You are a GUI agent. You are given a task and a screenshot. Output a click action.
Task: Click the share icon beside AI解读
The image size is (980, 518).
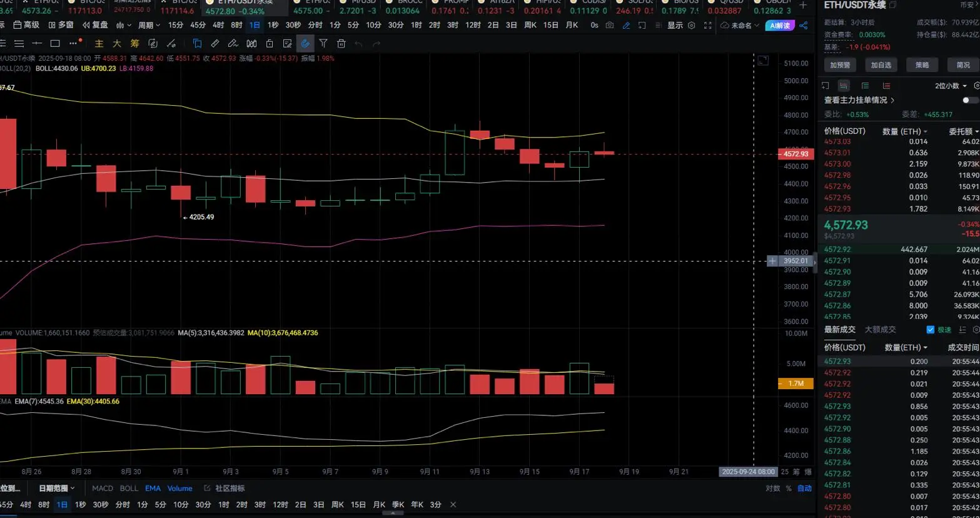804,25
